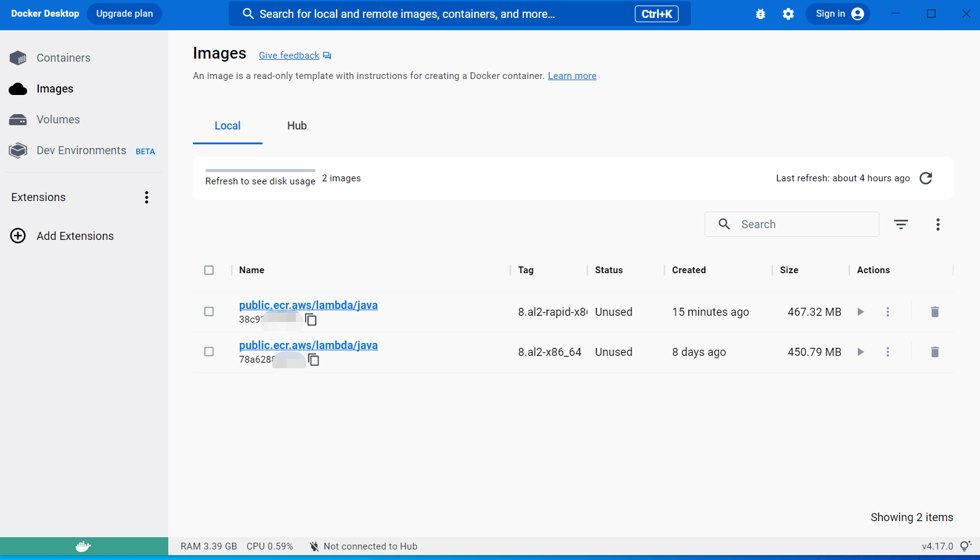The width and height of the screenshot is (980, 560).
Task: Click the whale icon in bottom bar
Action: coord(83,546)
